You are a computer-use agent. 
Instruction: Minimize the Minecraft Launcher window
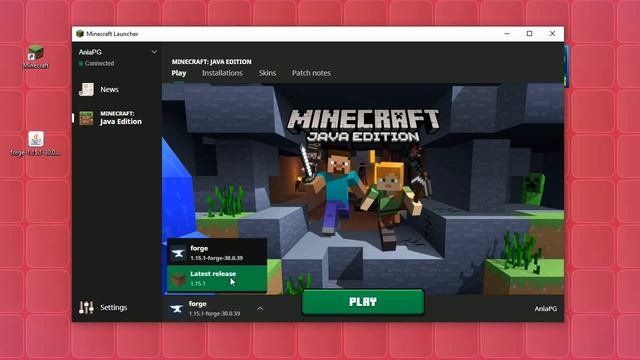coord(507,33)
